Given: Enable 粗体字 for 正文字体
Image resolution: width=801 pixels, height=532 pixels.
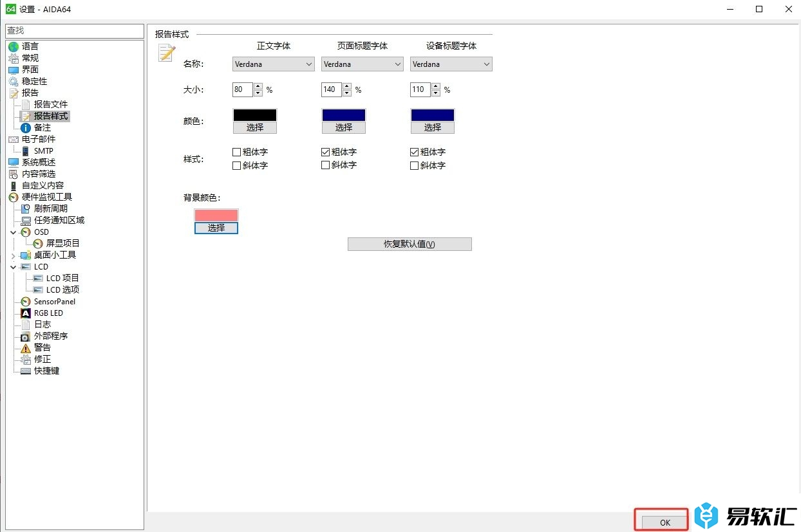Looking at the screenshot, I should click(236, 152).
